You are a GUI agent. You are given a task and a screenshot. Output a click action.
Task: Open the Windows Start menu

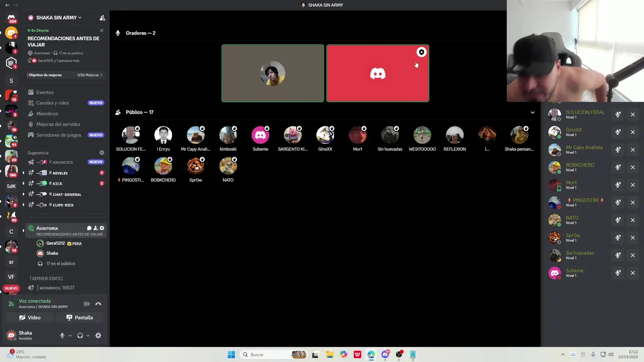231,355
